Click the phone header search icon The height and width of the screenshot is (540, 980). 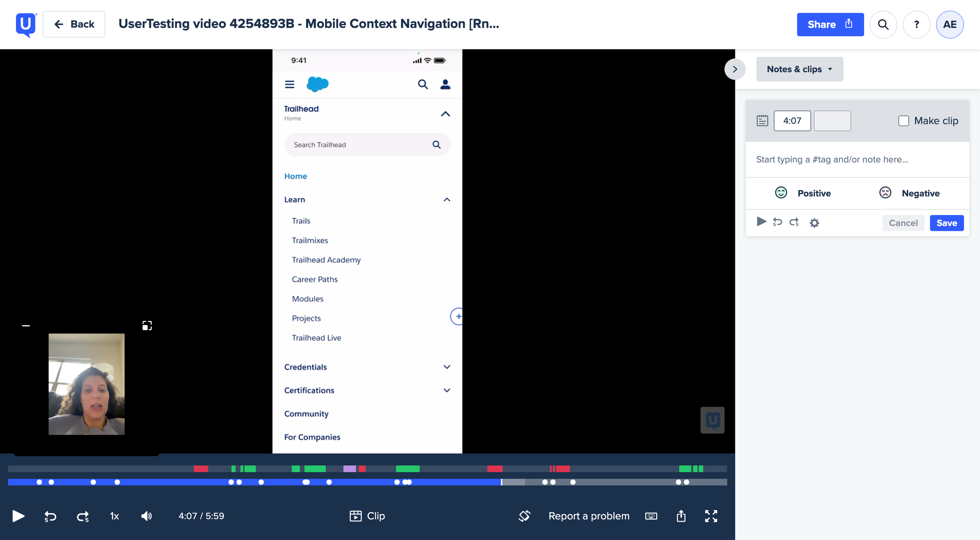pos(423,84)
